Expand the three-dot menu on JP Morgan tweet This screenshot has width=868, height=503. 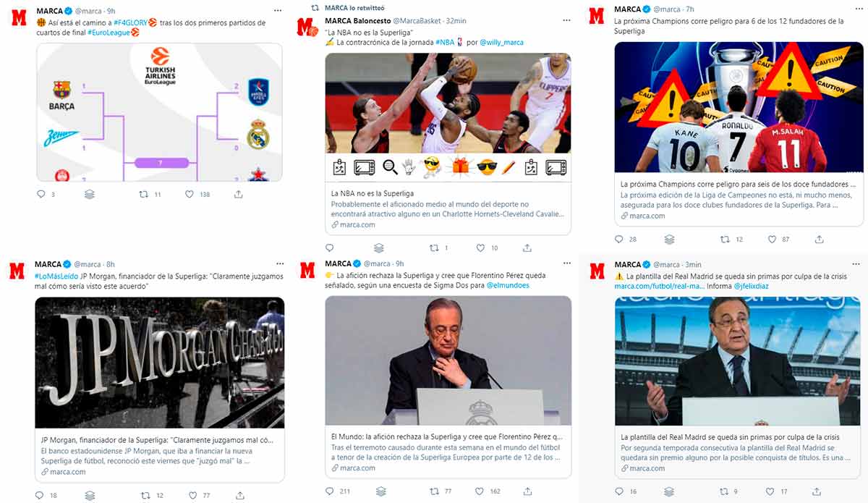277,264
